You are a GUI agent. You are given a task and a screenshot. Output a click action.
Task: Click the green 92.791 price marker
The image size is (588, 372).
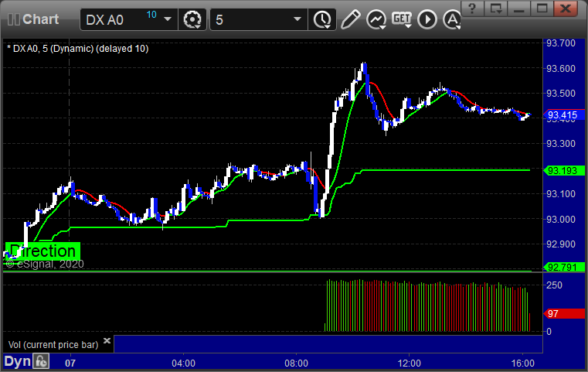tap(564, 268)
